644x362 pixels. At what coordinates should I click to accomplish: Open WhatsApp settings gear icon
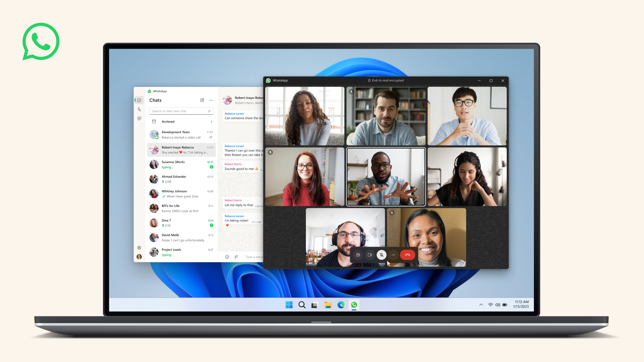point(139,247)
